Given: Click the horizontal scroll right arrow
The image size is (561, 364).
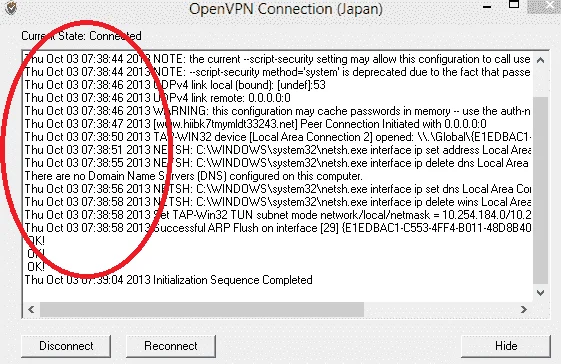Looking at the screenshot, I should tap(523, 309).
